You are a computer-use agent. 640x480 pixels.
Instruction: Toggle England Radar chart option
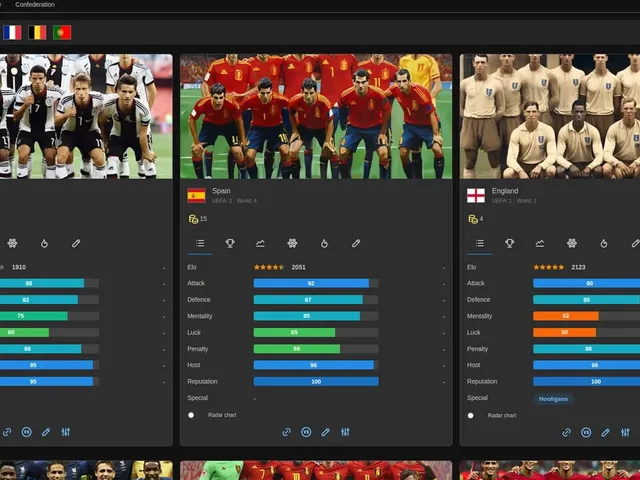pos(471,416)
